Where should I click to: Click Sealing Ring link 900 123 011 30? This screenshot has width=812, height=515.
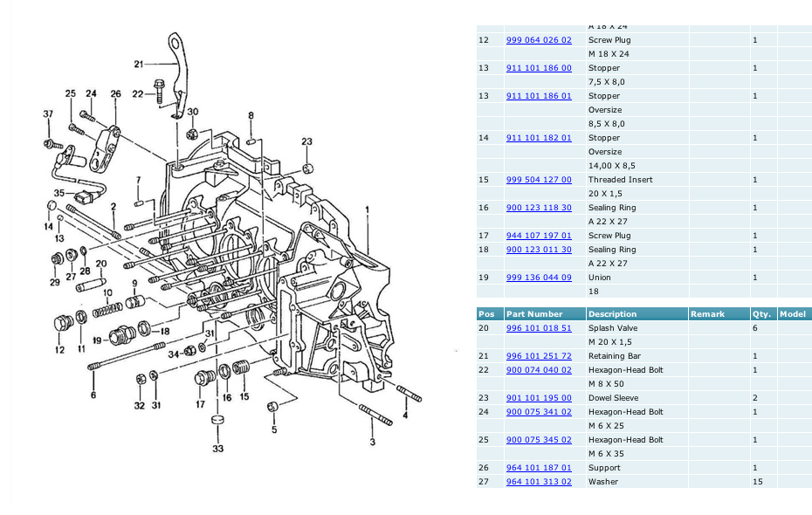tap(539, 250)
